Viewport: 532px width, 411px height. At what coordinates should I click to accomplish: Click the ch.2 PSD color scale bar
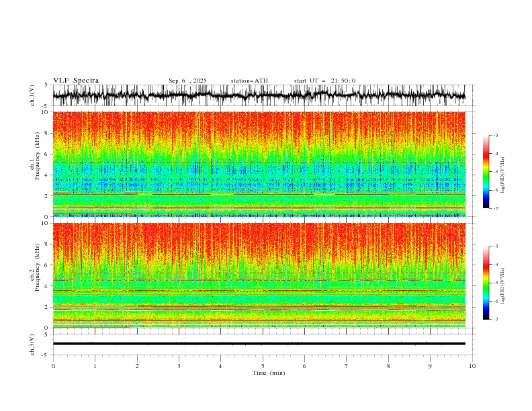(x=486, y=283)
